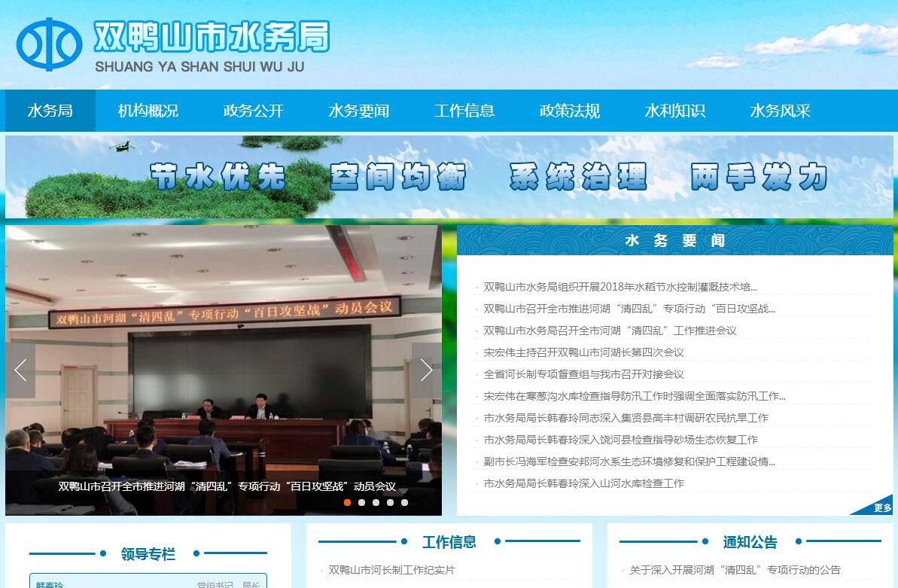This screenshot has width=898, height=588.
Task: Open the 水务局 home tab
Action: coord(50,111)
